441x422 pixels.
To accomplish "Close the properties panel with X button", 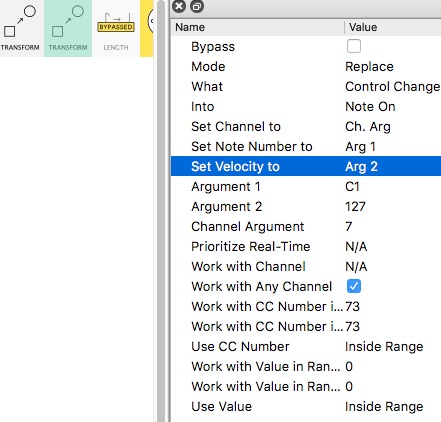I will [x=179, y=6].
